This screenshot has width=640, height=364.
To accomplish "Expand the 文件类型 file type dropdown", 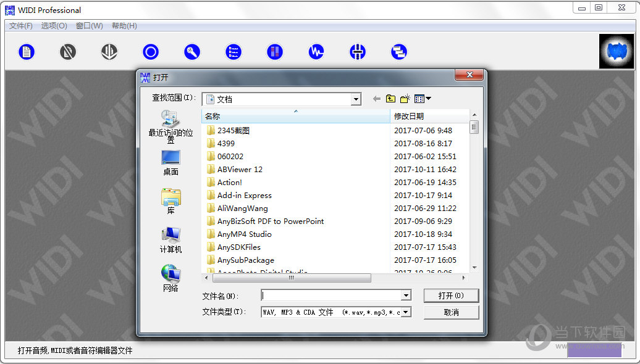I will [406, 312].
